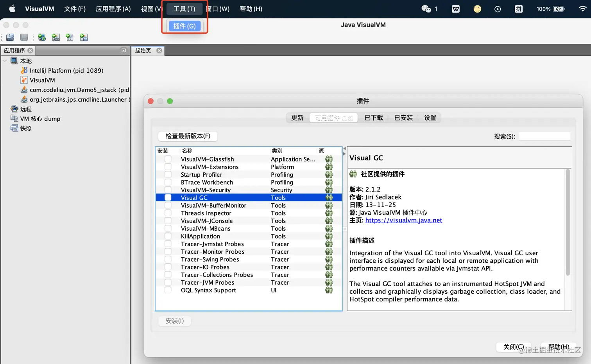Check the Startup Profiler install checkbox
The image size is (591, 364).
168,174
